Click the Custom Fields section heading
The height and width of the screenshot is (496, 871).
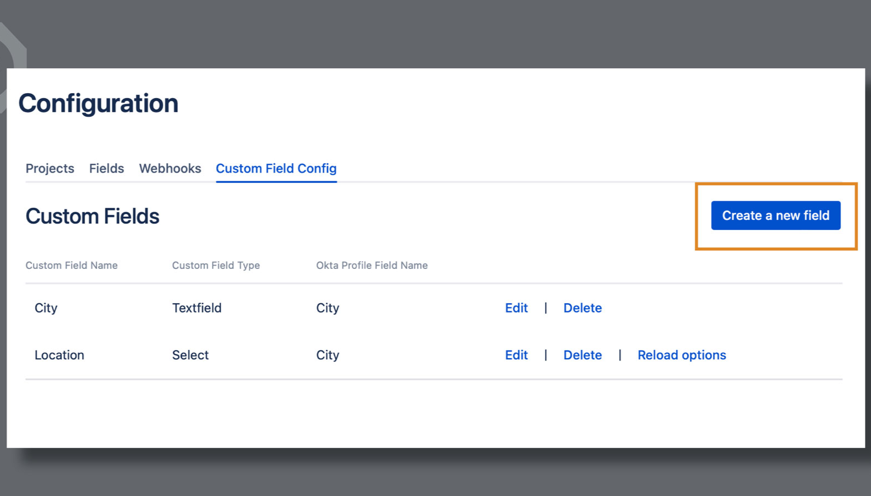[92, 216]
